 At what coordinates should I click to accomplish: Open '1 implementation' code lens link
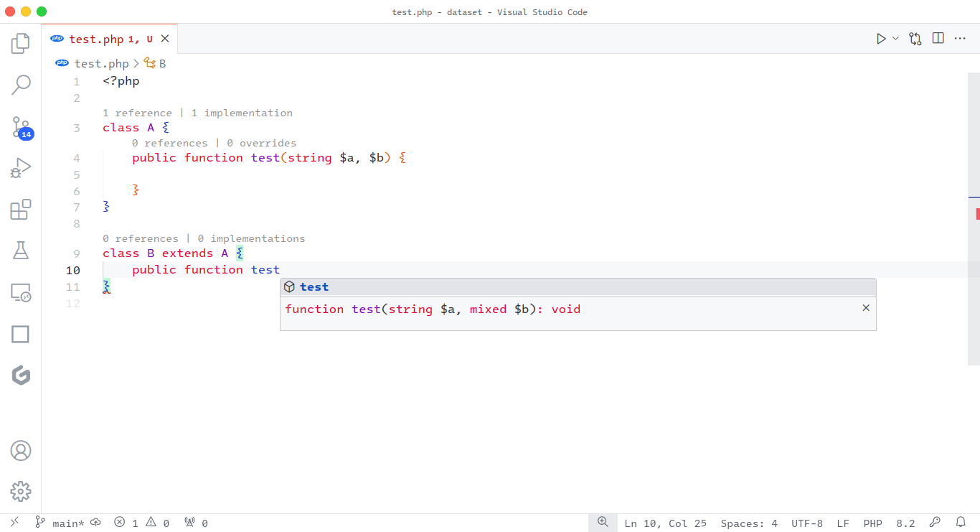pyautogui.click(x=242, y=113)
